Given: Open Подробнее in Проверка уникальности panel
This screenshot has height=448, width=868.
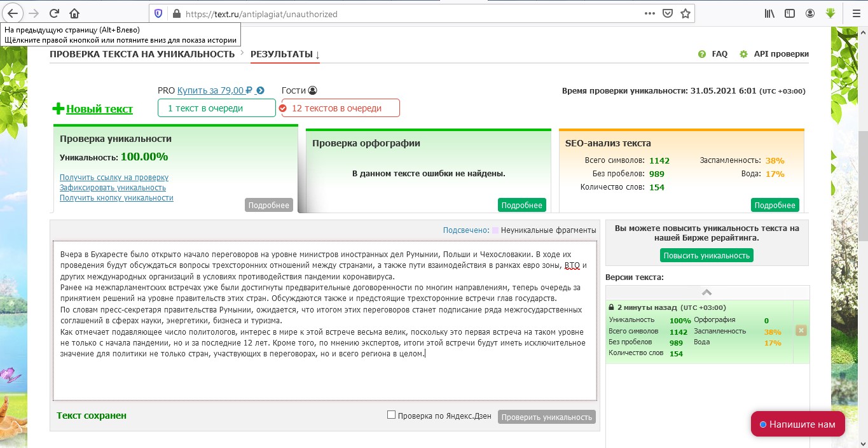Looking at the screenshot, I should coord(269,205).
